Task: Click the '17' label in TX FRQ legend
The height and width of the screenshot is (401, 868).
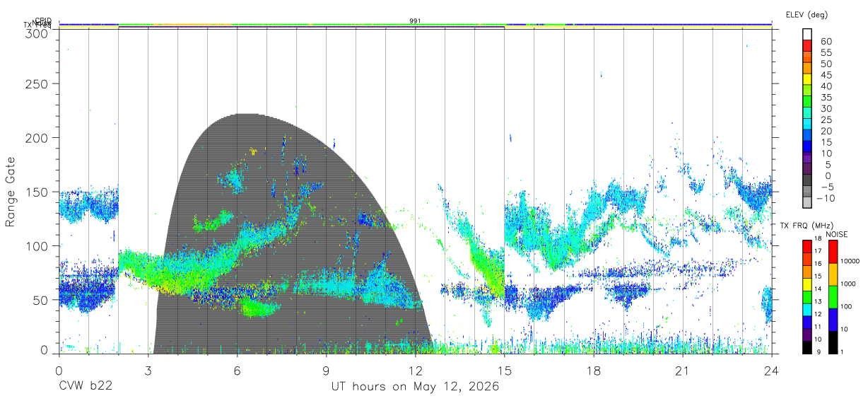Action: [x=819, y=251]
